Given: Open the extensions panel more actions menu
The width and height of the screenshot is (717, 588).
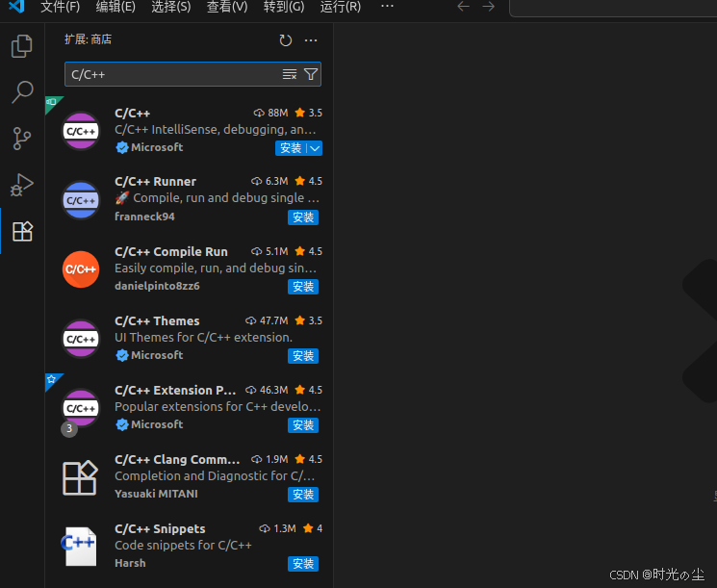Looking at the screenshot, I should click(x=311, y=40).
